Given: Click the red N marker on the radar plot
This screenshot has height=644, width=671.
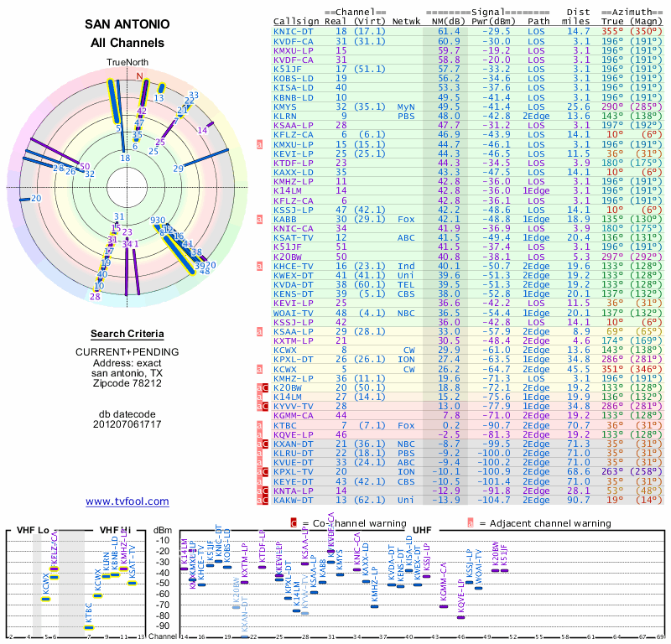Looking at the screenshot, I should 139,76.
